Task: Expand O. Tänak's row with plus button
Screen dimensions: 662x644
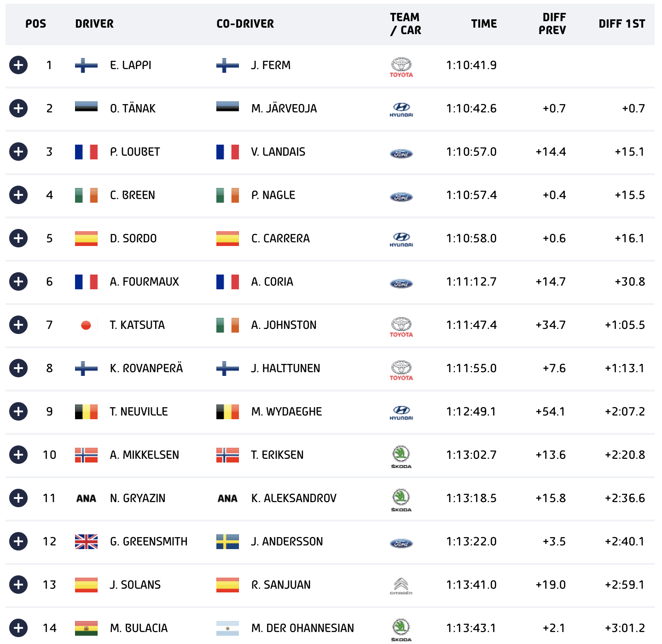Action: point(18,108)
